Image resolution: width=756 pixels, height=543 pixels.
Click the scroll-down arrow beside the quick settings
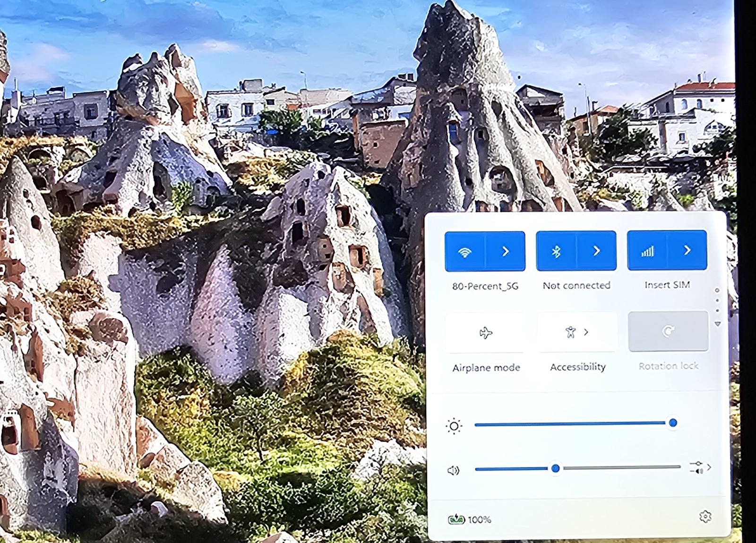pyautogui.click(x=717, y=324)
